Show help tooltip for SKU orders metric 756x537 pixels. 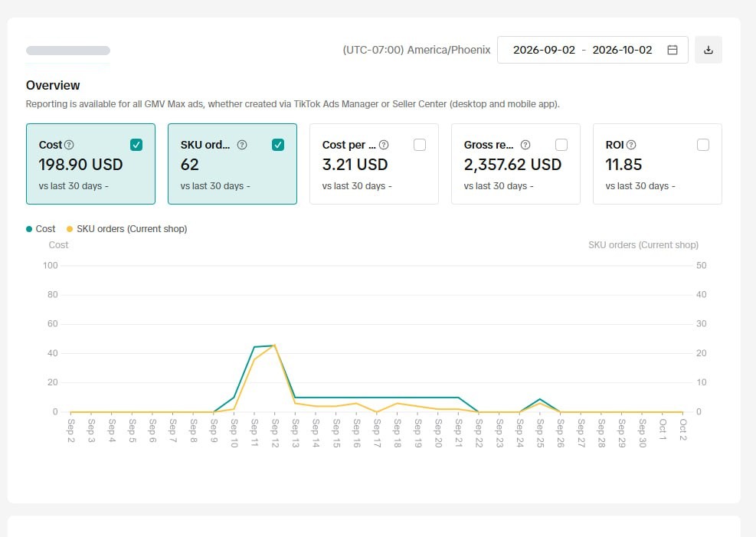pos(242,145)
